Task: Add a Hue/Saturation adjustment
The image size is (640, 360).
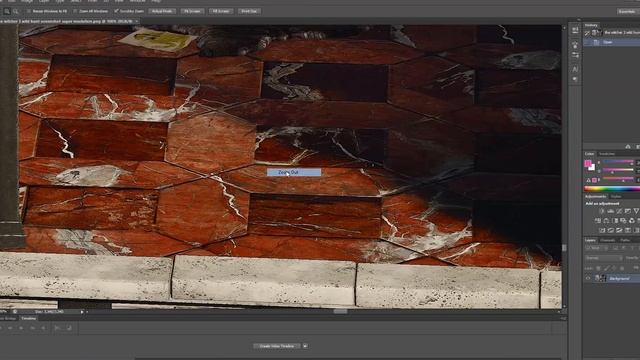Action: coord(598,220)
